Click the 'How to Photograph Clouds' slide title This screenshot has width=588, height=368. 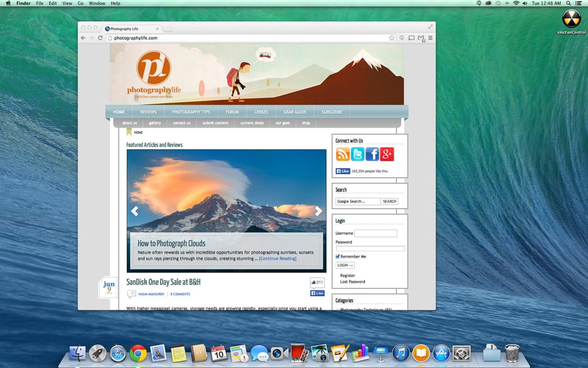pos(171,243)
